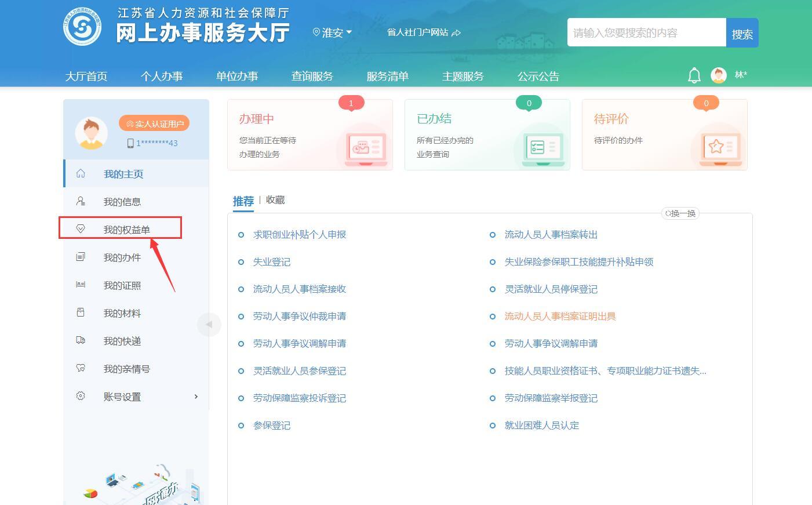Open the 失业登记 link
Viewport: 812px width, 505px height.
271,262
